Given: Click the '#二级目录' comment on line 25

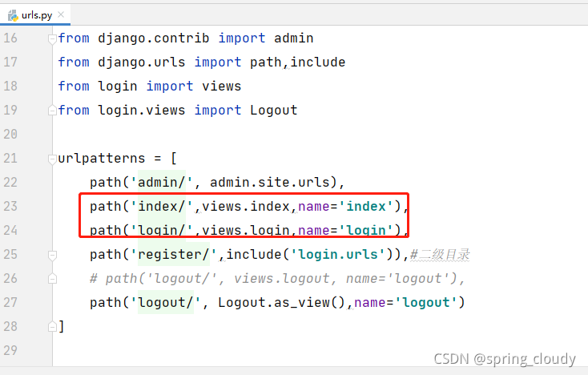Looking at the screenshot, I should tap(440, 255).
